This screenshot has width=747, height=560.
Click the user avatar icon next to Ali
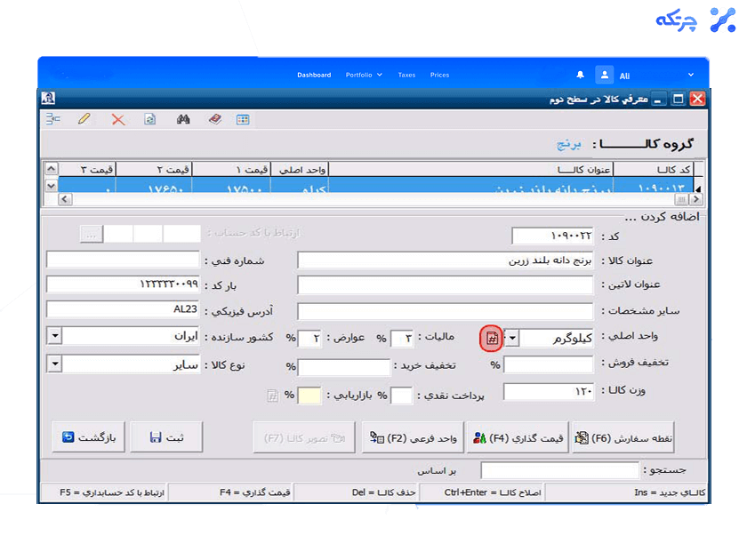(x=604, y=75)
